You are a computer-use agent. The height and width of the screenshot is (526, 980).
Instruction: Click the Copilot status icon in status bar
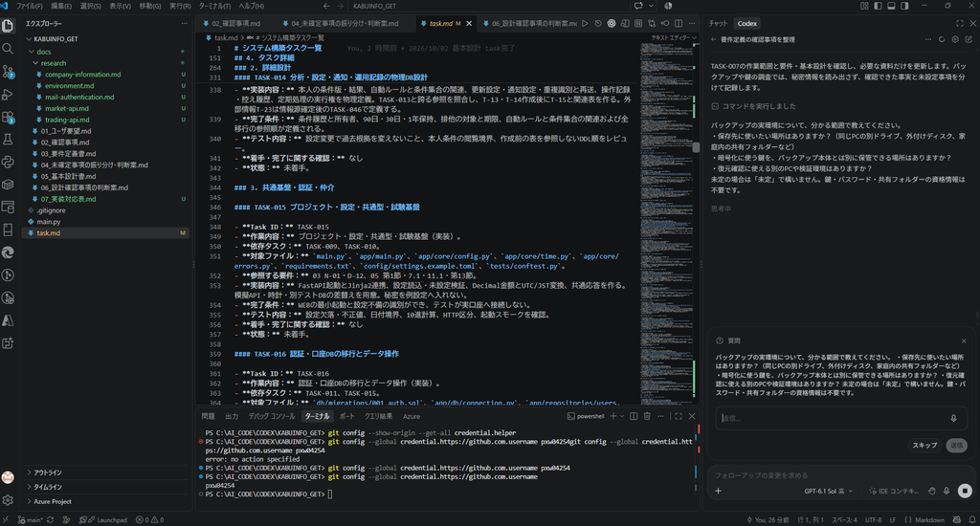click(x=957, y=519)
